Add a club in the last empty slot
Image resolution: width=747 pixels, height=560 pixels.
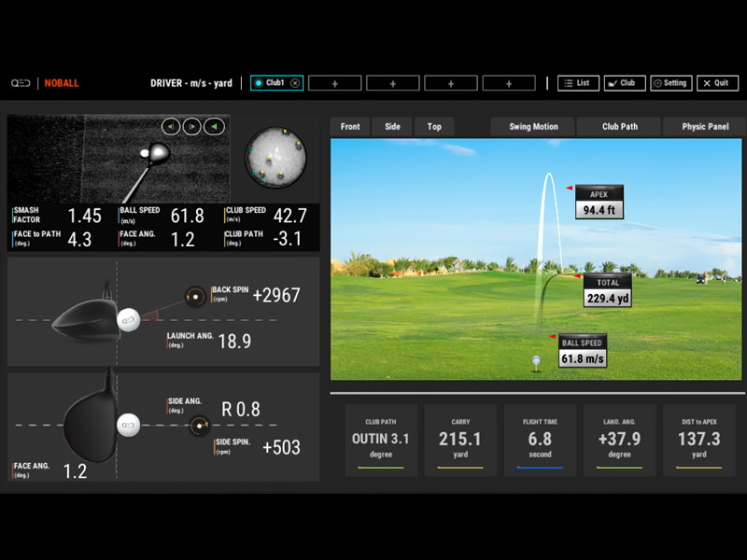click(x=508, y=83)
